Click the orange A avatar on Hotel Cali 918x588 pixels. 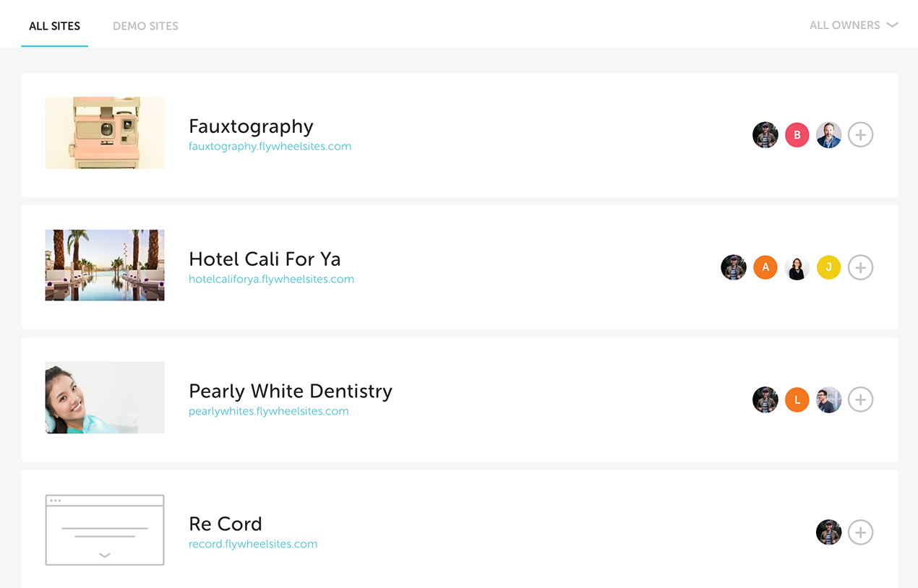click(765, 268)
